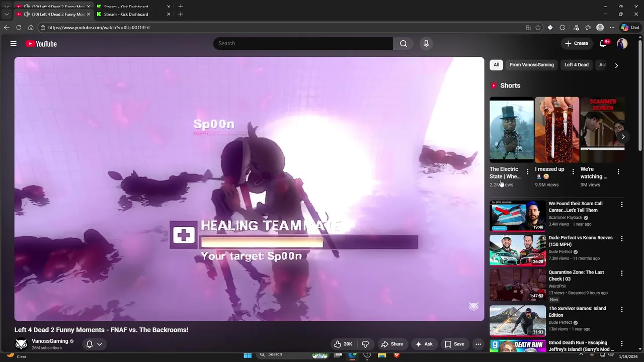The height and width of the screenshot is (362, 644).
Task: Open The Electric State short thumbnail
Action: tap(512, 130)
